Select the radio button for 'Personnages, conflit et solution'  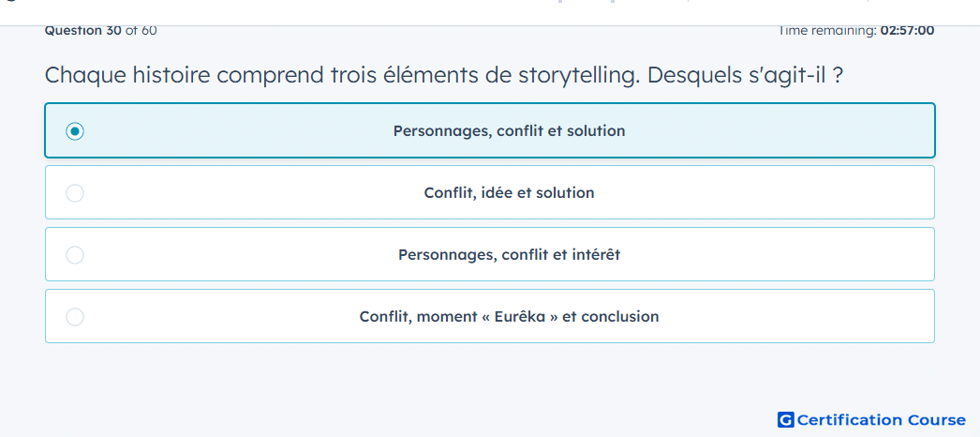pyautogui.click(x=75, y=131)
